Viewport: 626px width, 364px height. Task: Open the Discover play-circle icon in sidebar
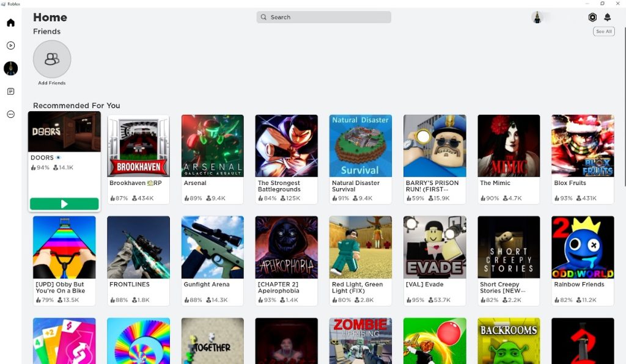(10, 45)
